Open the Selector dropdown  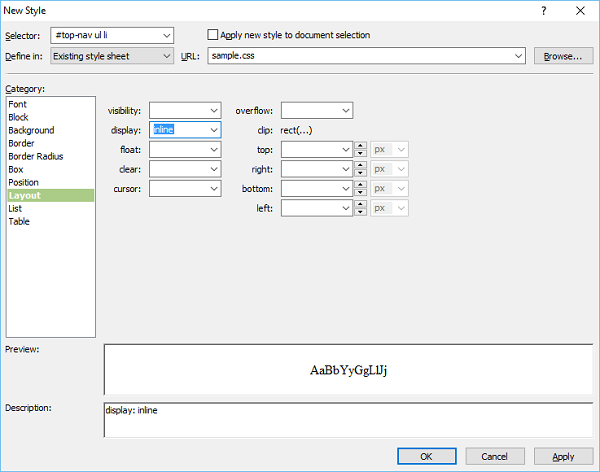click(166, 35)
